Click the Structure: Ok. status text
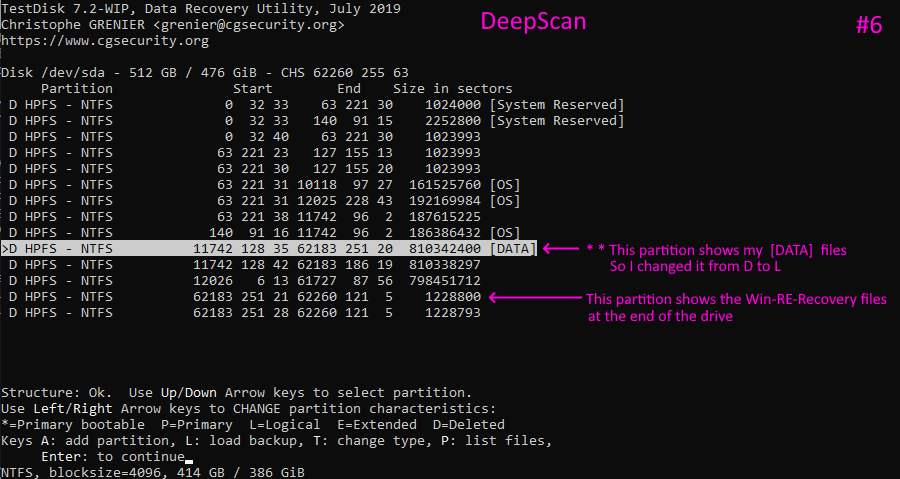Viewport: 900px width, 479px height. pos(57,393)
